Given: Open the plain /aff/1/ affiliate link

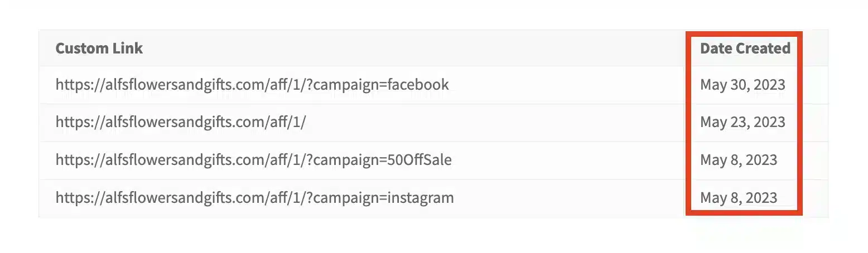Looking at the screenshot, I should tap(181, 123).
